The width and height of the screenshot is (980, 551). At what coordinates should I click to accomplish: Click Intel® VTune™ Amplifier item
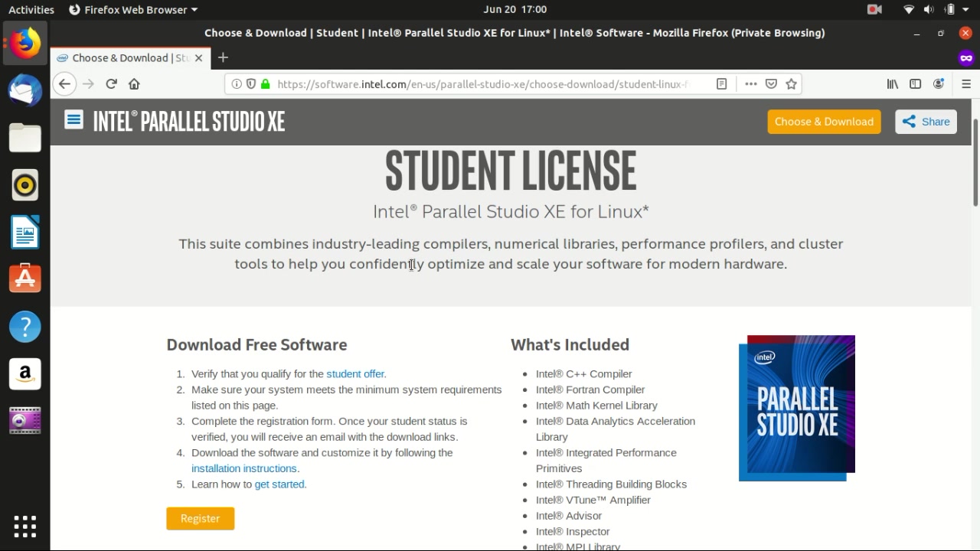593,500
